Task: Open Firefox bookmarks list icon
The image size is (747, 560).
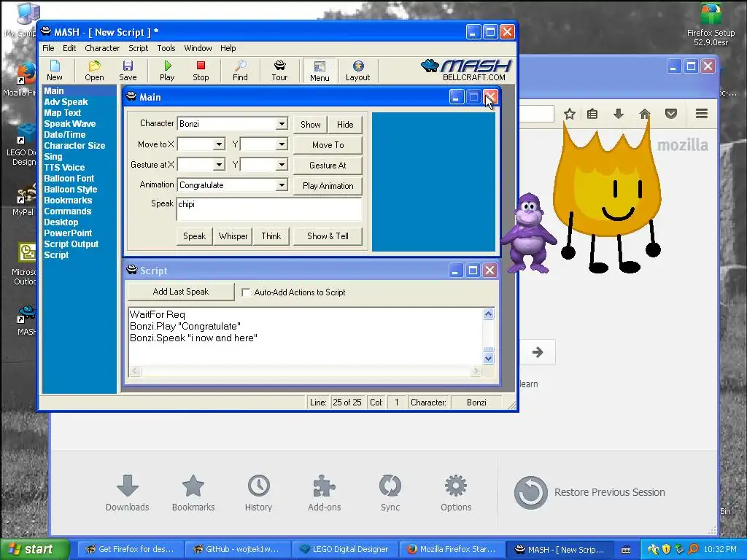Action: point(592,114)
